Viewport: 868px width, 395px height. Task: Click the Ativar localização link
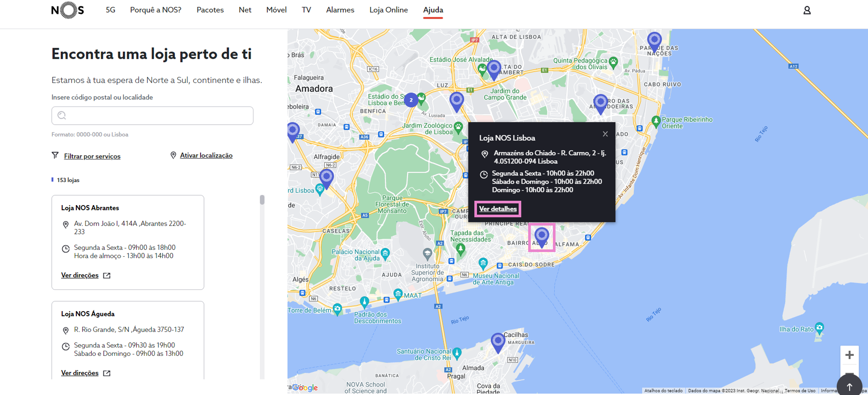click(206, 155)
